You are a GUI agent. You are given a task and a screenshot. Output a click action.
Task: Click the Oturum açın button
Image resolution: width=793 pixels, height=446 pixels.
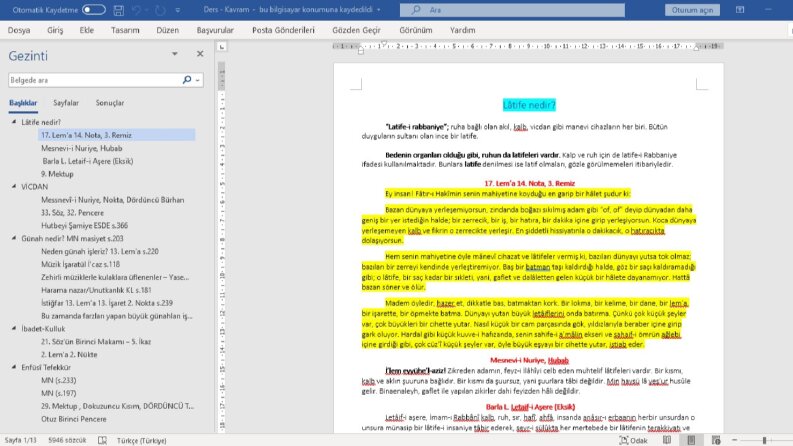(x=692, y=10)
